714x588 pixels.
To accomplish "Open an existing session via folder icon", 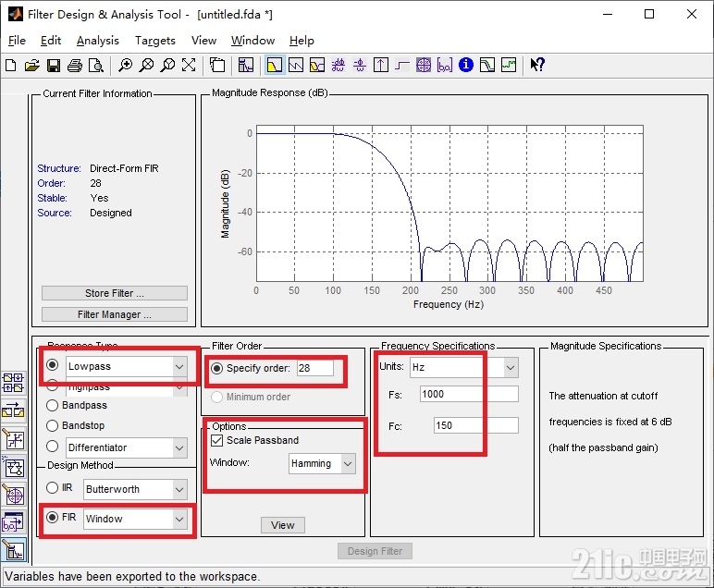I will [31, 65].
